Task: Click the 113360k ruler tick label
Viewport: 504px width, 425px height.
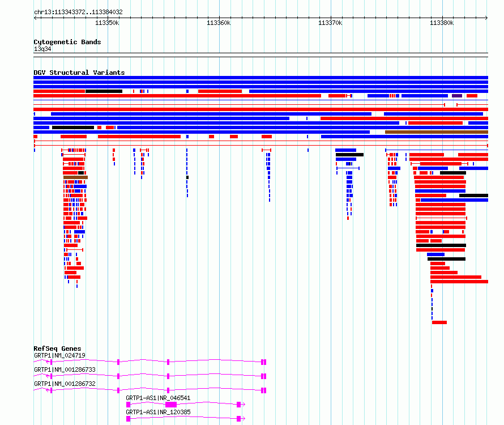Action: (x=219, y=23)
